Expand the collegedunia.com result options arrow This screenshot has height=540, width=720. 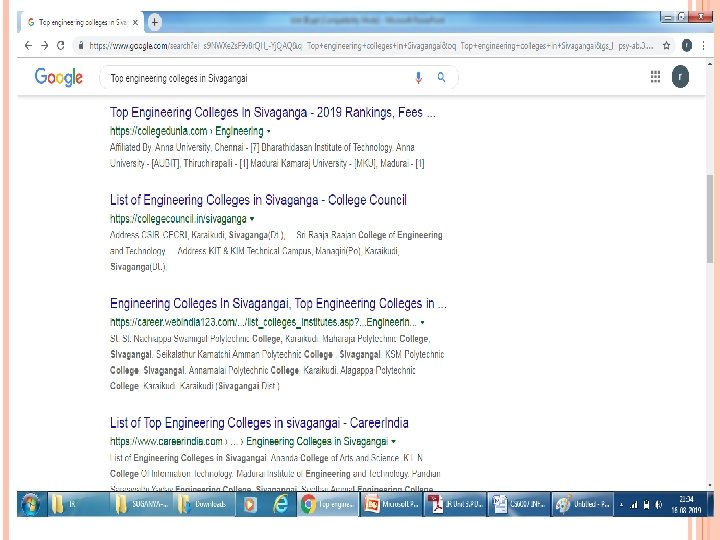[269, 131]
